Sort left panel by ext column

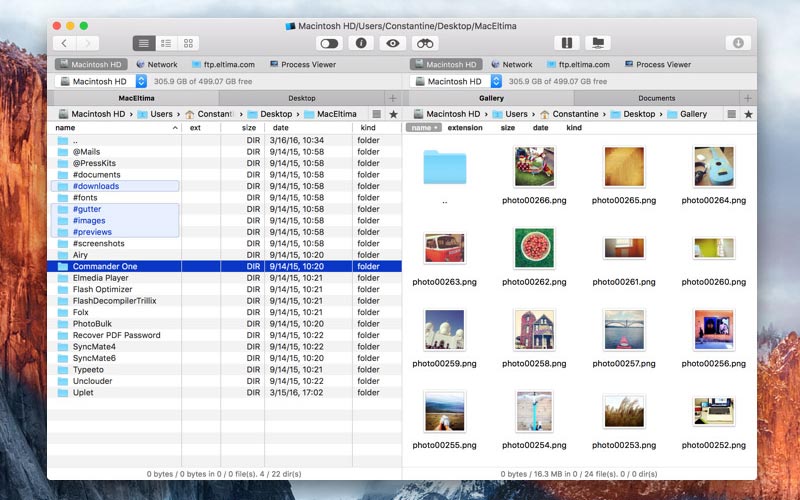pyautogui.click(x=201, y=128)
